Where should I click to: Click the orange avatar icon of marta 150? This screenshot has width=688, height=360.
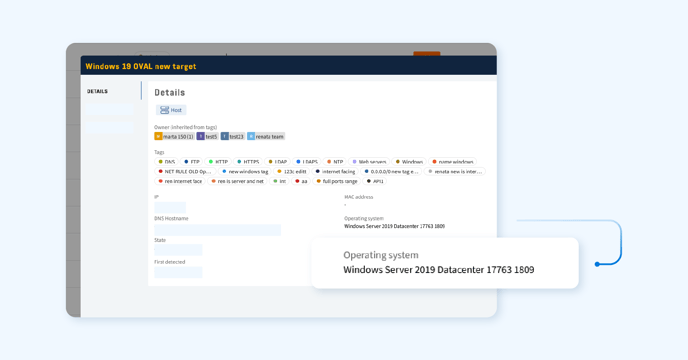pyautogui.click(x=158, y=137)
